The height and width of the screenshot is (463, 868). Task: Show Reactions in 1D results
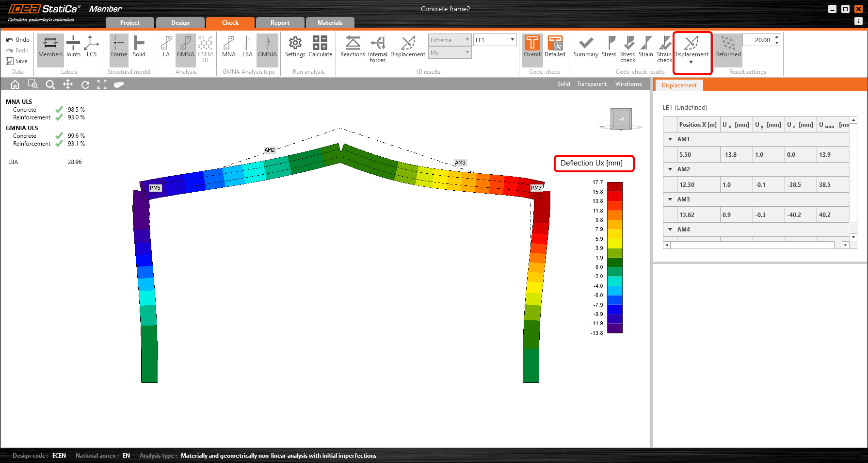[x=353, y=47]
